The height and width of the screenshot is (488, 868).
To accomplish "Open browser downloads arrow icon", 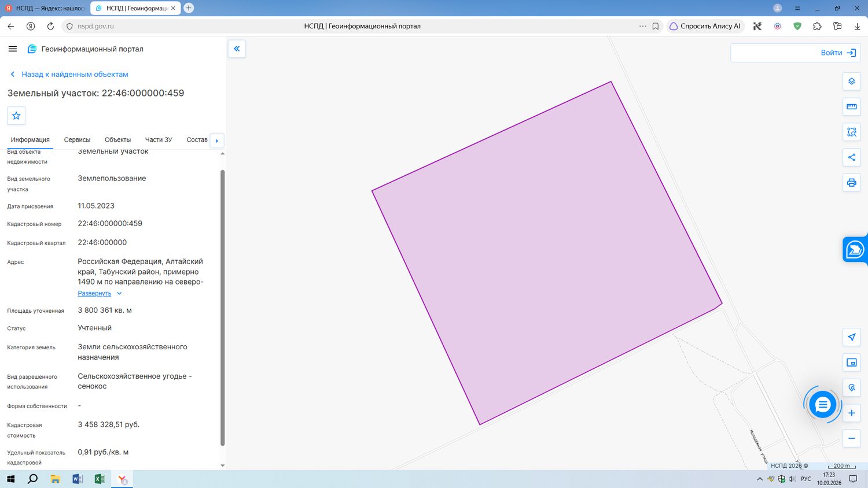I will click(857, 26).
